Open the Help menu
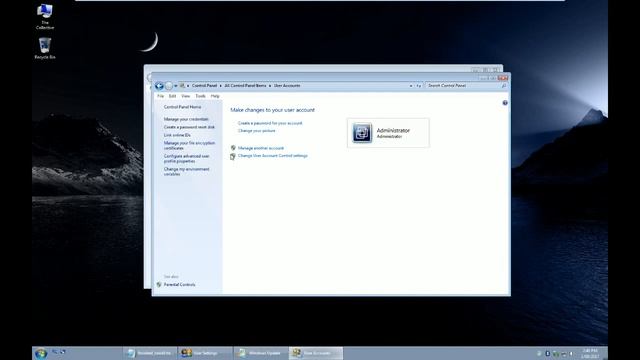The width and height of the screenshot is (640, 360). point(215,96)
